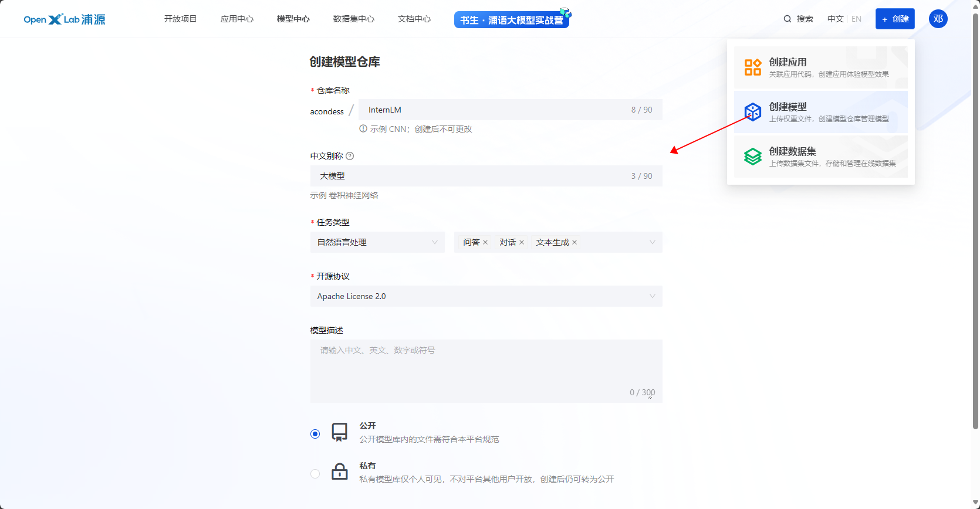Click the 模型描述 text area
The width and height of the screenshot is (980, 509).
[x=486, y=371]
